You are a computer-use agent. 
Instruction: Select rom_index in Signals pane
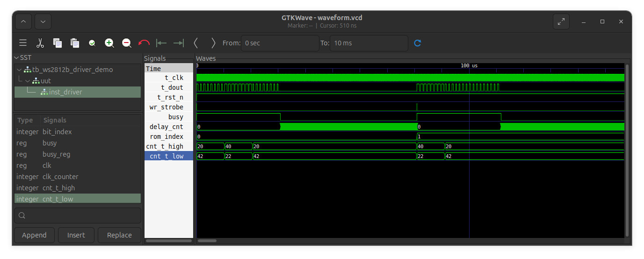point(169,137)
